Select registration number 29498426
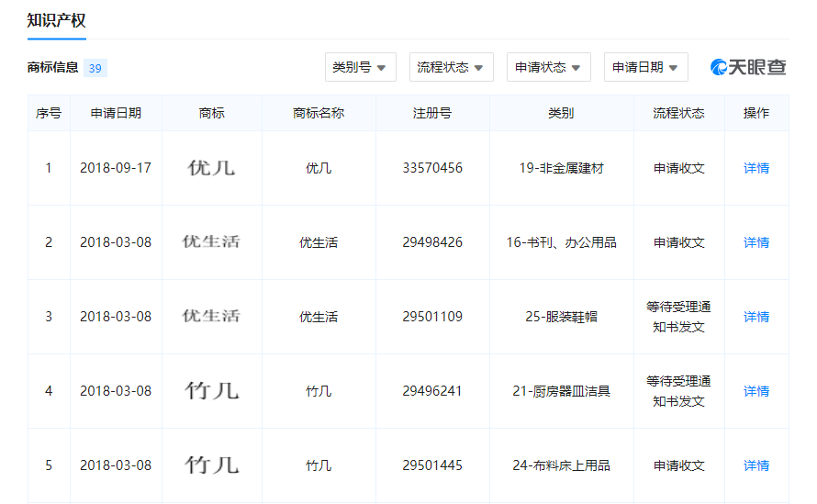Viewport: 817px width, 504px height. [432, 242]
